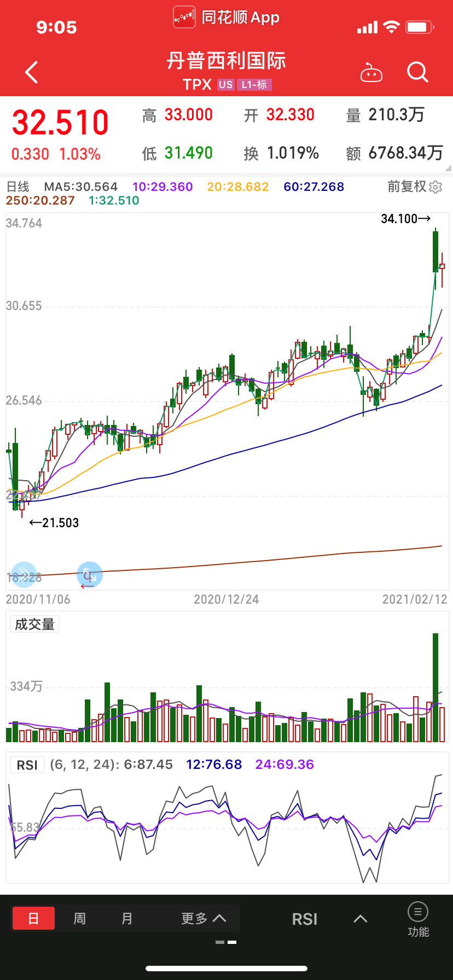Tap the MA5:30.564 legend

coord(81,186)
